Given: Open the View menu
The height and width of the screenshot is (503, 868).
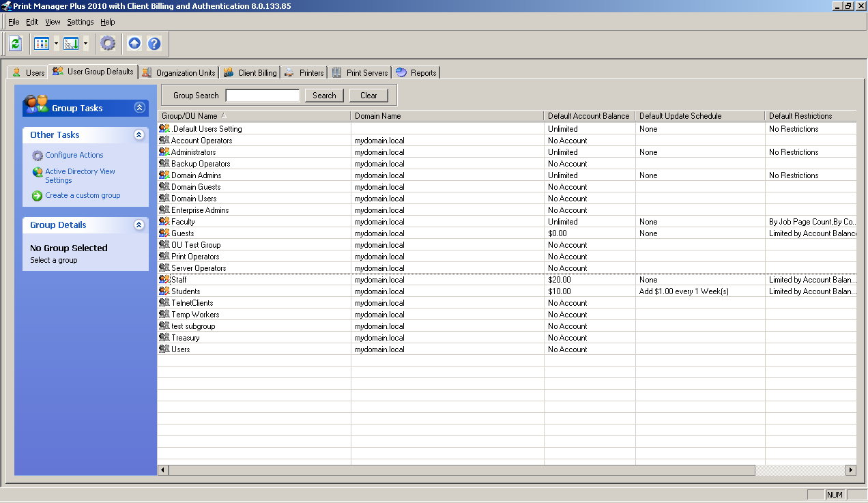Looking at the screenshot, I should tap(53, 22).
